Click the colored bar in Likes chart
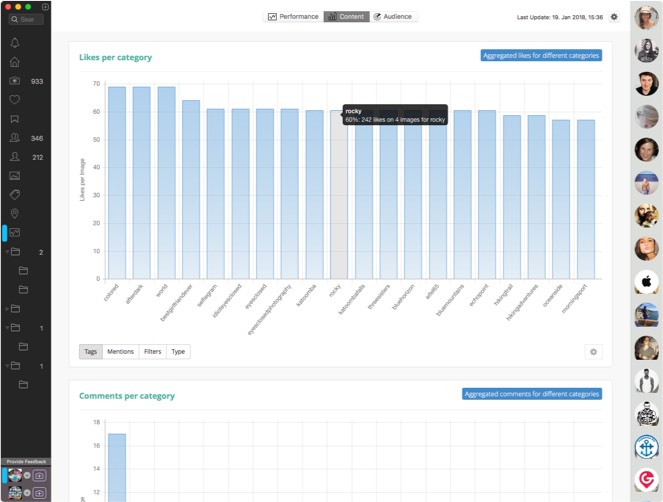 point(117,183)
